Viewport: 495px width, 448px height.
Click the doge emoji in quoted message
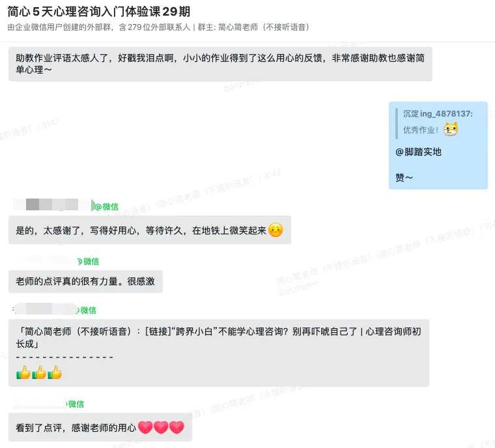(451, 129)
